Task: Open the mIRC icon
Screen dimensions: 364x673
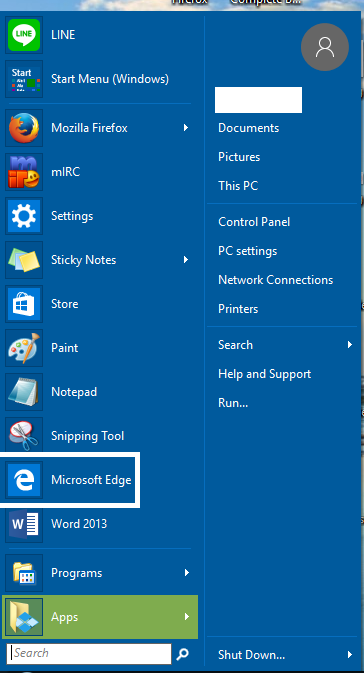Action: click(x=24, y=172)
